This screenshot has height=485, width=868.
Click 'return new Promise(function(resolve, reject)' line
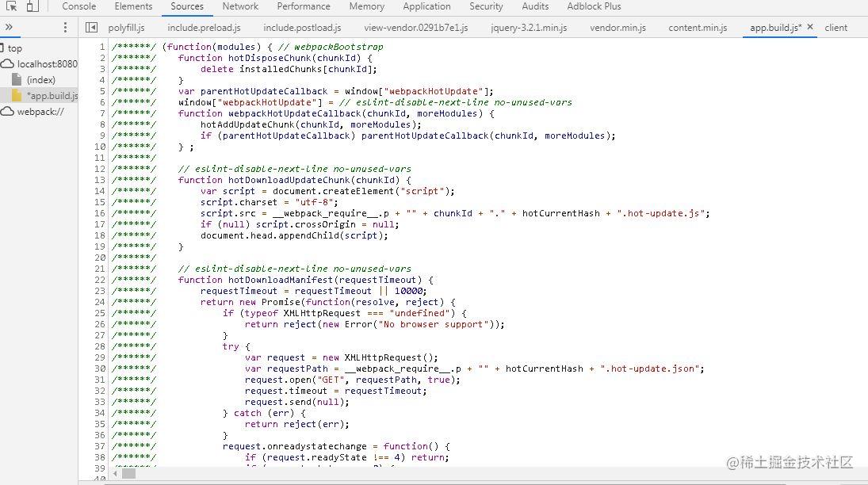327,302
